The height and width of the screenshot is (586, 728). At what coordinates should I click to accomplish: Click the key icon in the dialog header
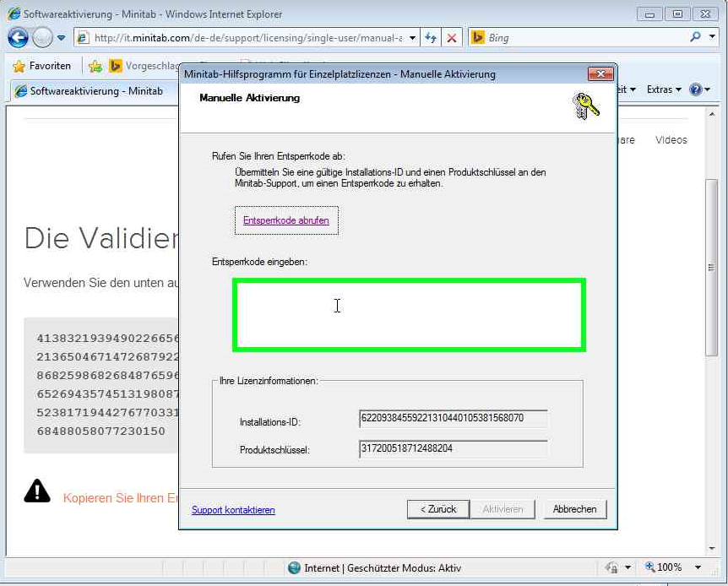585,106
